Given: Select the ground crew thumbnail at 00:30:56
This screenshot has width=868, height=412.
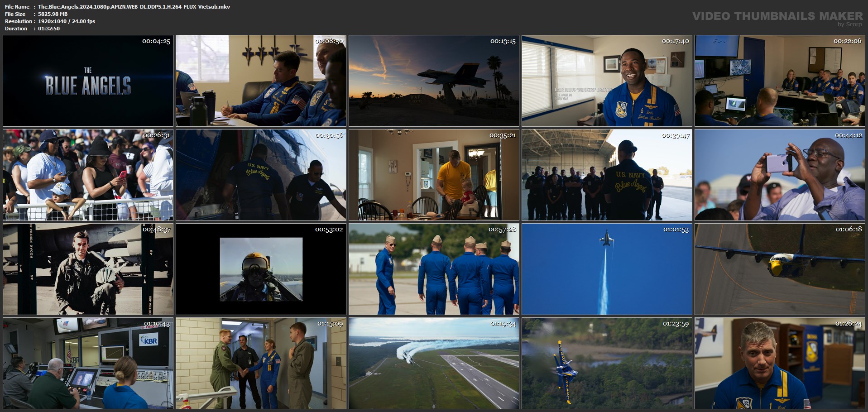Looking at the screenshot, I should [261, 175].
